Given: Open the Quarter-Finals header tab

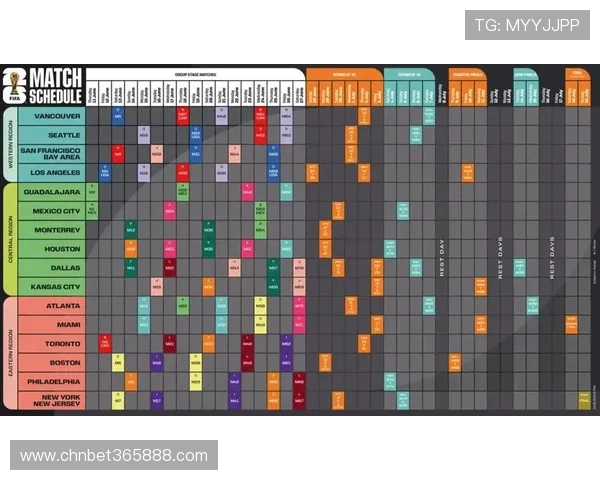Looking at the screenshot, I should 468,74.
